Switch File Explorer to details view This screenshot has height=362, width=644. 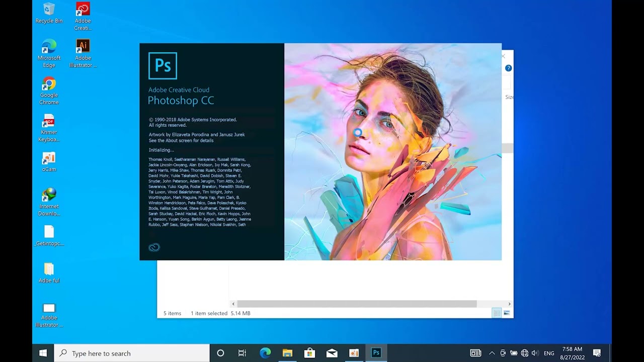[x=497, y=313]
